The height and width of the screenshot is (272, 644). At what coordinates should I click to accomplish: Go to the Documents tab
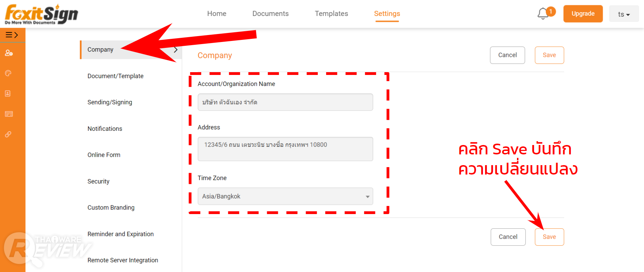pyautogui.click(x=270, y=14)
